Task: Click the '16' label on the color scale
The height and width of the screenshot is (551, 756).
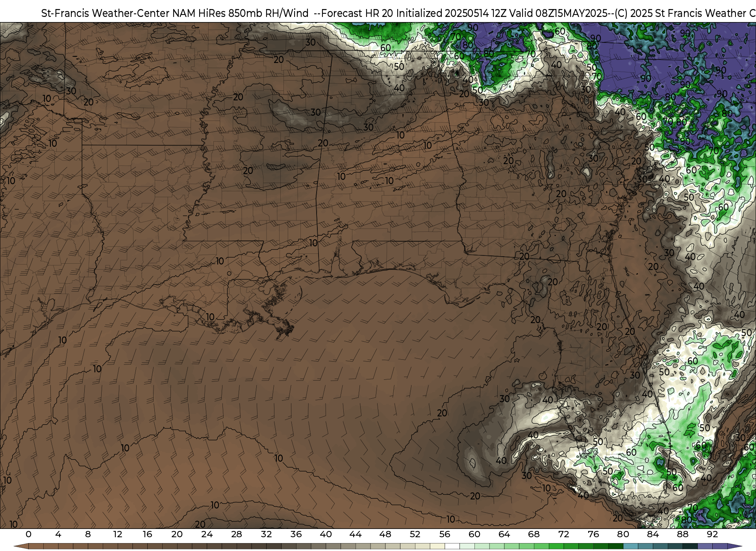Action: (x=147, y=534)
